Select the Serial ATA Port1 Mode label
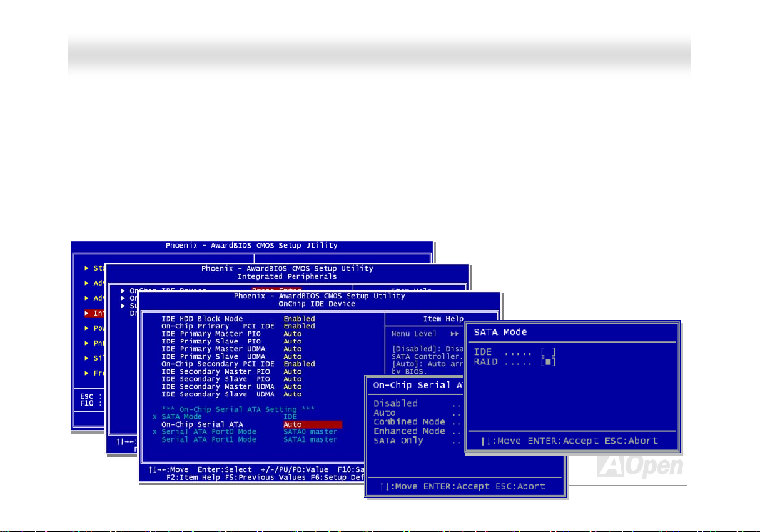 [x=209, y=439]
